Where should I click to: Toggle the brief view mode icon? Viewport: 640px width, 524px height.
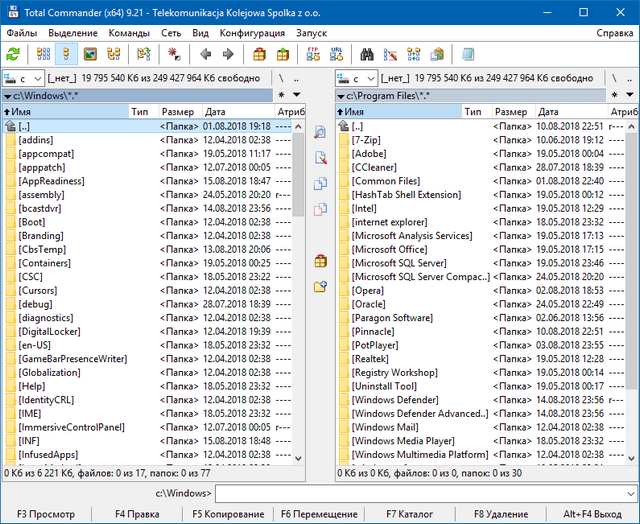tap(44, 53)
